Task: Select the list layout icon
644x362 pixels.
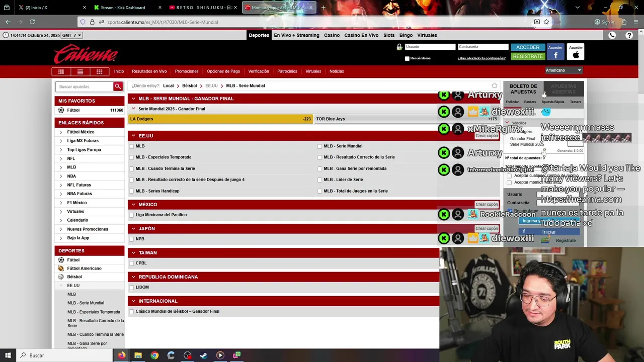Action: [80, 71]
